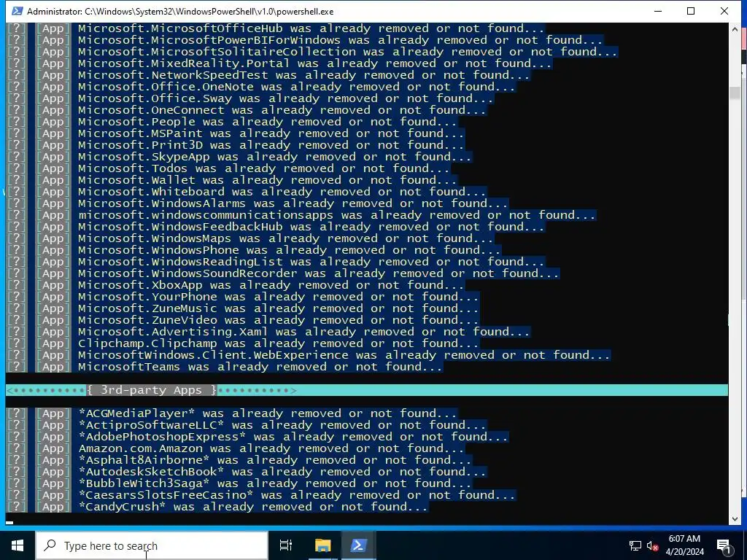Click the PowerShell taskbar button
The width and height of the screenshot is (747, 560).
(x=358, y=545)
